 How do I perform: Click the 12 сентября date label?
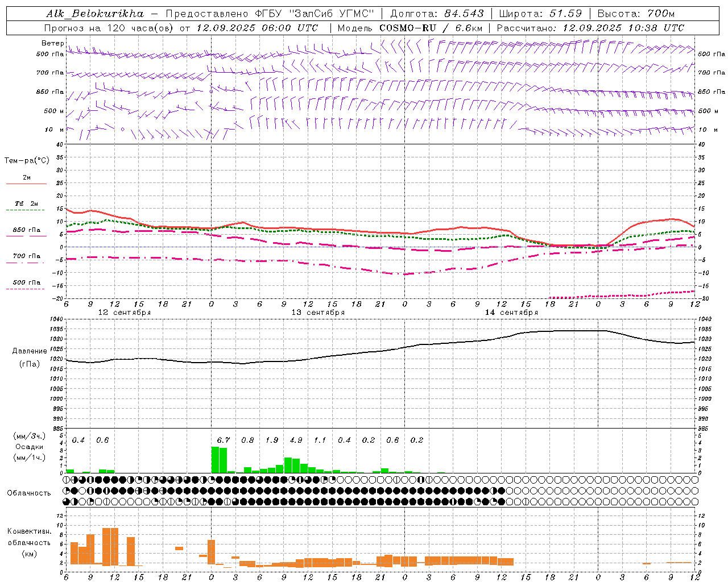[125, 313]
